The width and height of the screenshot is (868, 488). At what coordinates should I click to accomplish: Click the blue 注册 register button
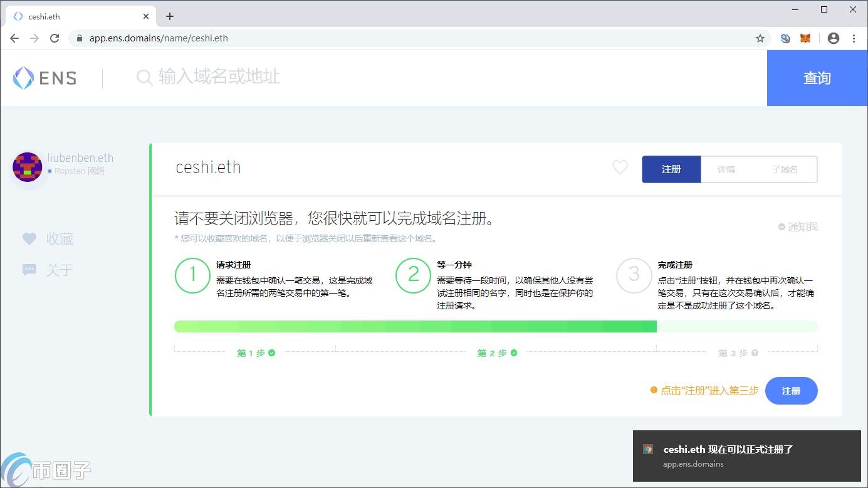click(x=791, y=391)
